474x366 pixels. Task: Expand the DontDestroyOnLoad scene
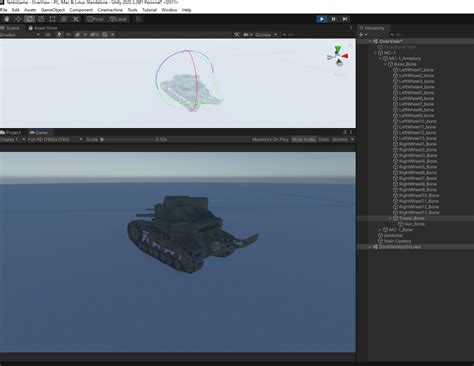(370, 247)
